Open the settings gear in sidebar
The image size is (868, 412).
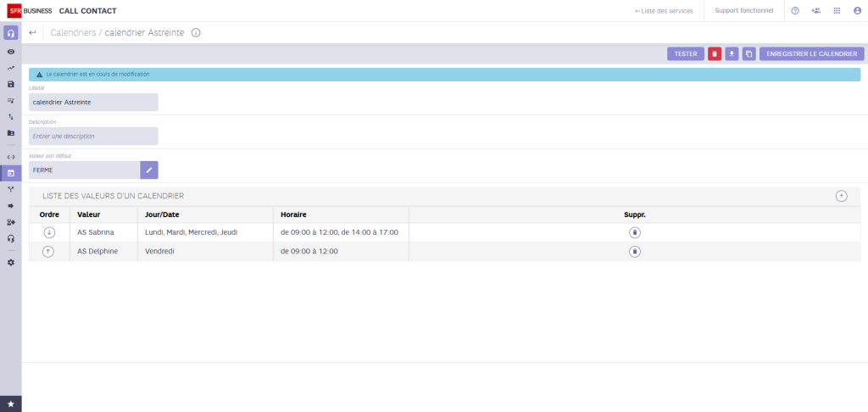pyautogui.click(x=11, y=262)
